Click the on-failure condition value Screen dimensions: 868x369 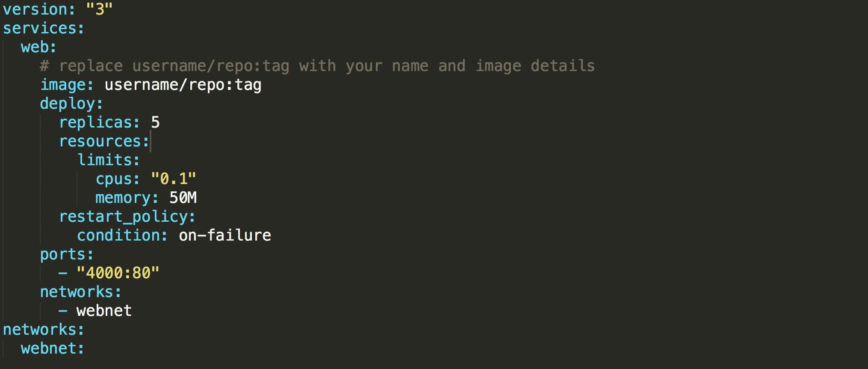[225, 235]
